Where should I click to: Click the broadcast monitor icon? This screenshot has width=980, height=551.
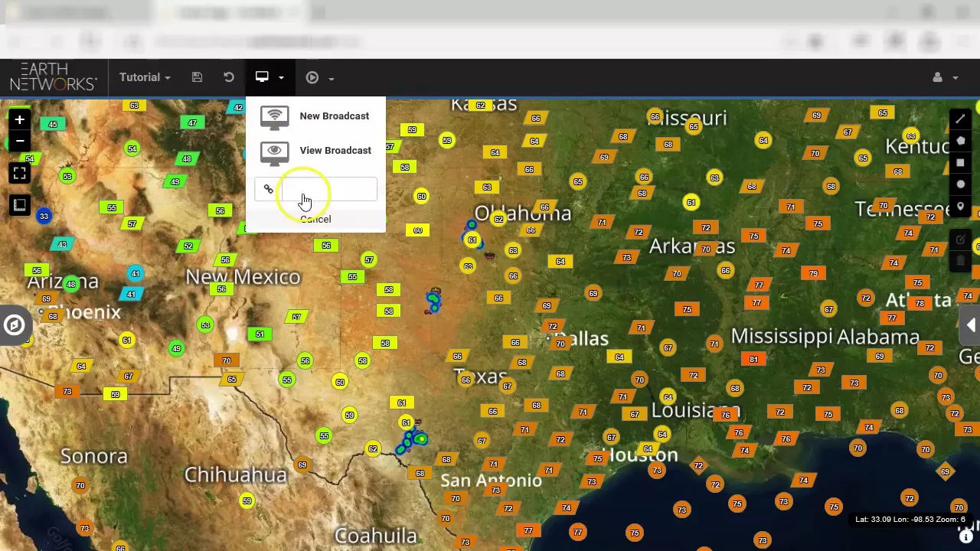262,77
